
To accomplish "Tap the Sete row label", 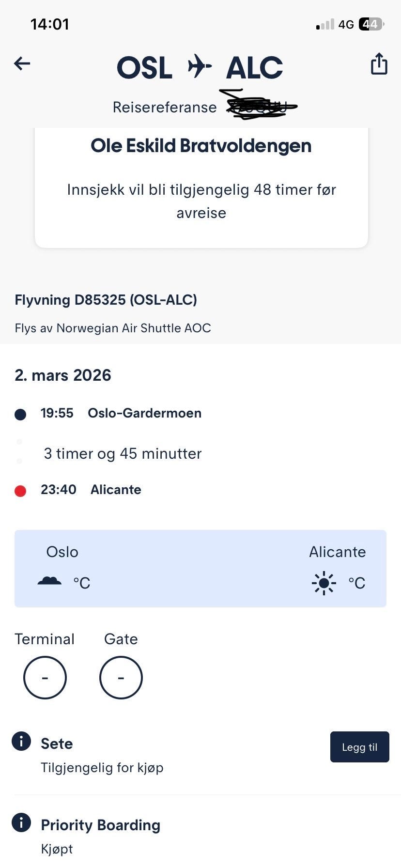I will coord(57,744).
